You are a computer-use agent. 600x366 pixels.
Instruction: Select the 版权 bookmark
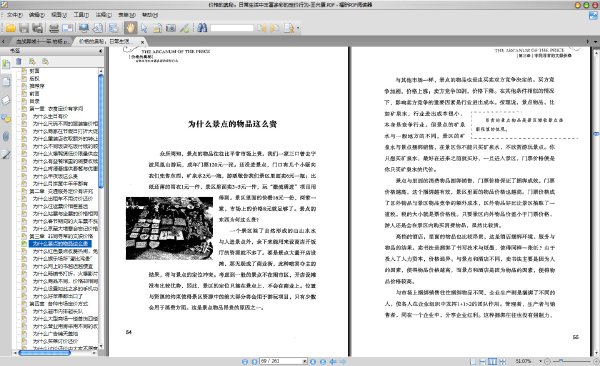(34, 78)
